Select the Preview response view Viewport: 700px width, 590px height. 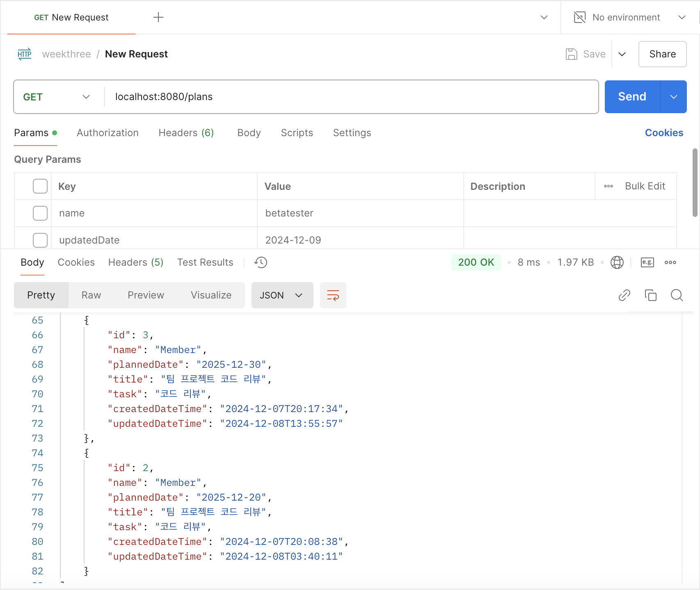pos(146,295)
